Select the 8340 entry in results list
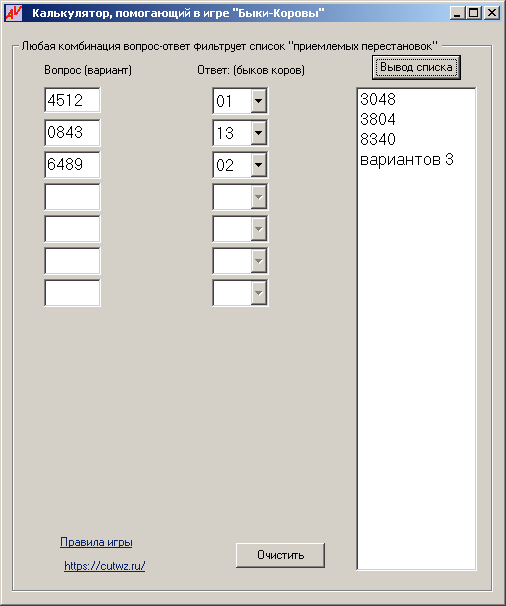Image resolution: width=506 pixels, height=606 pixels. (x=378, y=140)
